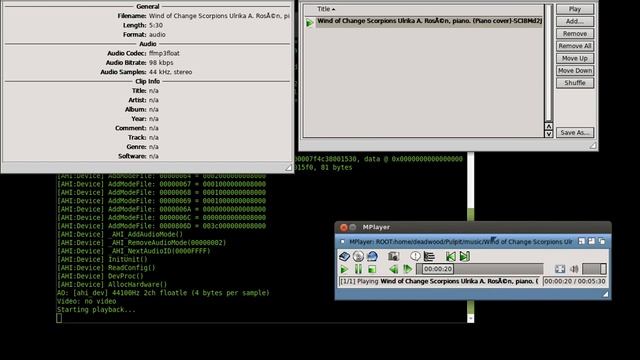The image size is (640, 360).
Task: Open file icon in MPlayer toolbar
Action: [x=344, y=256]
